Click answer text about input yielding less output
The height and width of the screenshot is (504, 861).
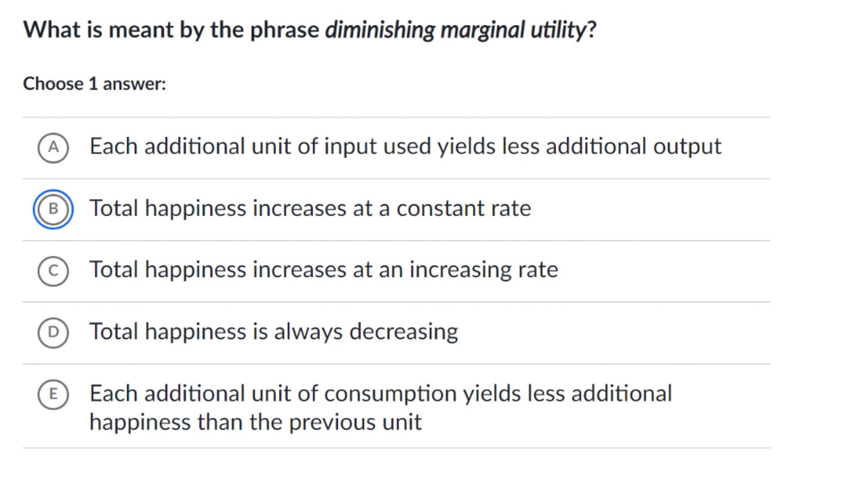(405, 147)
